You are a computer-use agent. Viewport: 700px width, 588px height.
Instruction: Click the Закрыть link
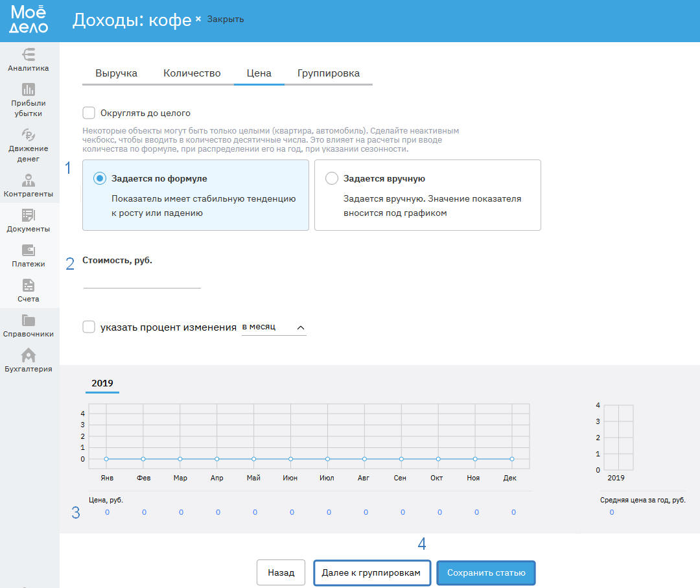(x=226, y=19)
